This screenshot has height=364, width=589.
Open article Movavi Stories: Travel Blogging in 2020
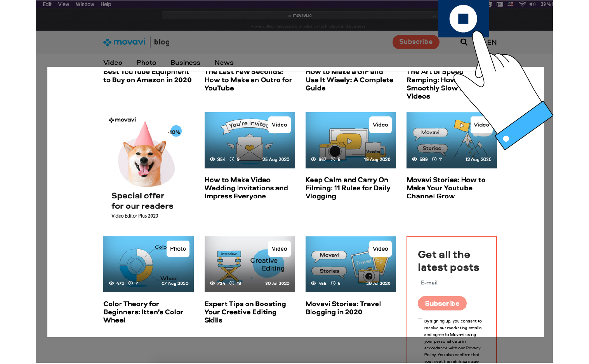tap(343, 308)
